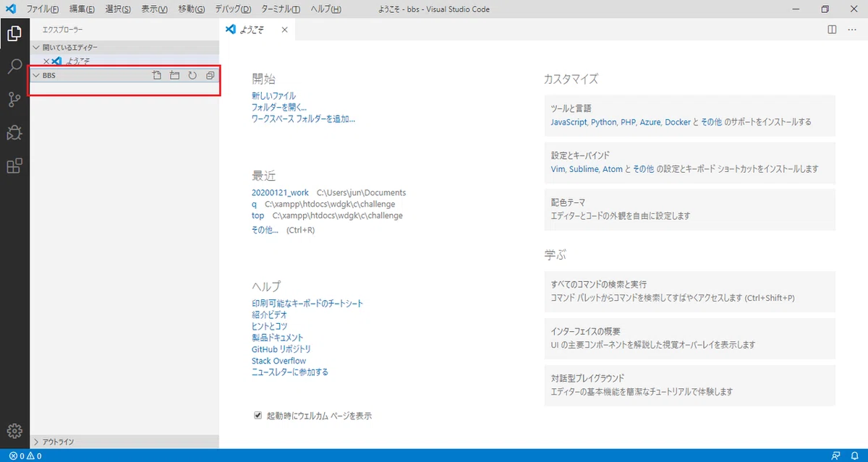Click the Vim keybinding link
868x462 pixels.
coord(558,168)
